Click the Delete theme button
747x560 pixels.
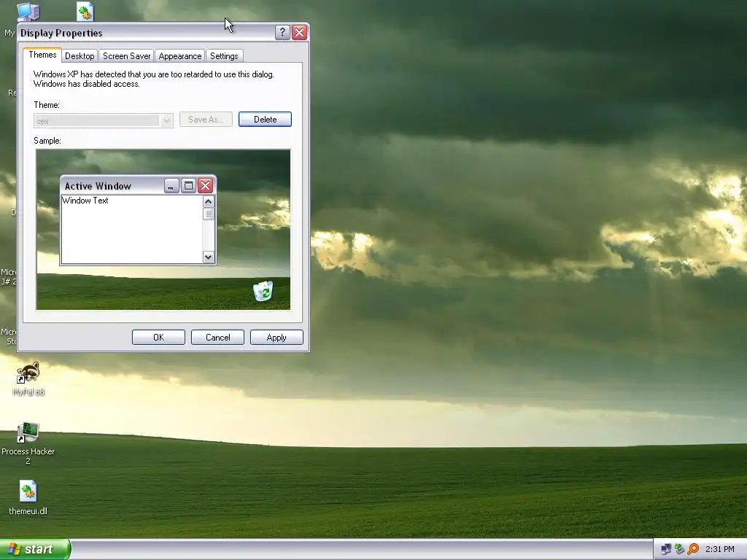(265, 120)
